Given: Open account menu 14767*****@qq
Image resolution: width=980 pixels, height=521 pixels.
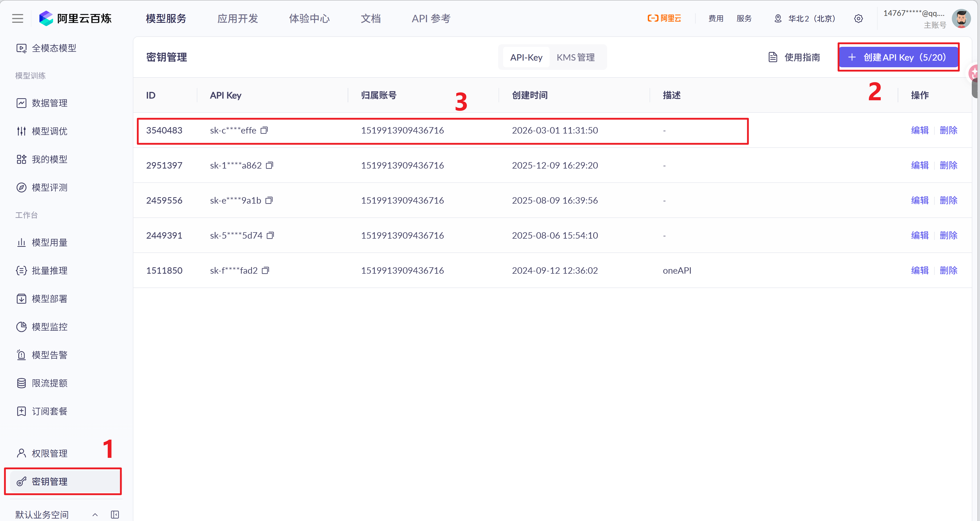Looking at the screenshot, I should pos(914,13).
